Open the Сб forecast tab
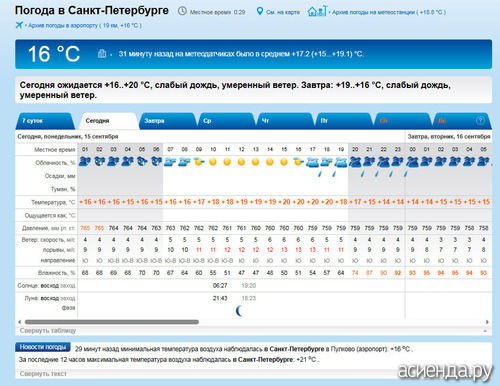Screen dimensions: 500x386 click(403, 121)
